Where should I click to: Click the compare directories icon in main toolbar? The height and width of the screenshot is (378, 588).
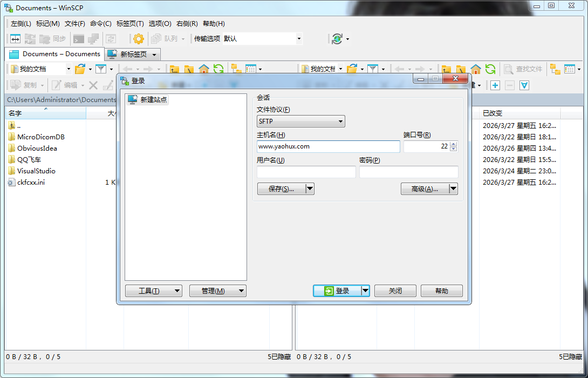click(15, 39)
